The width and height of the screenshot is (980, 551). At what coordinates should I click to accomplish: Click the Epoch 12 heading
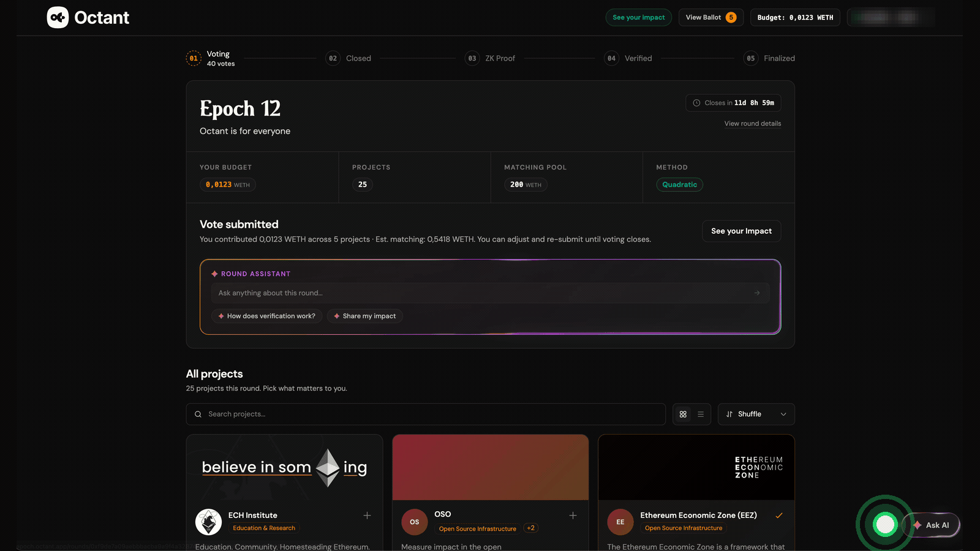(x=240, y=109)
